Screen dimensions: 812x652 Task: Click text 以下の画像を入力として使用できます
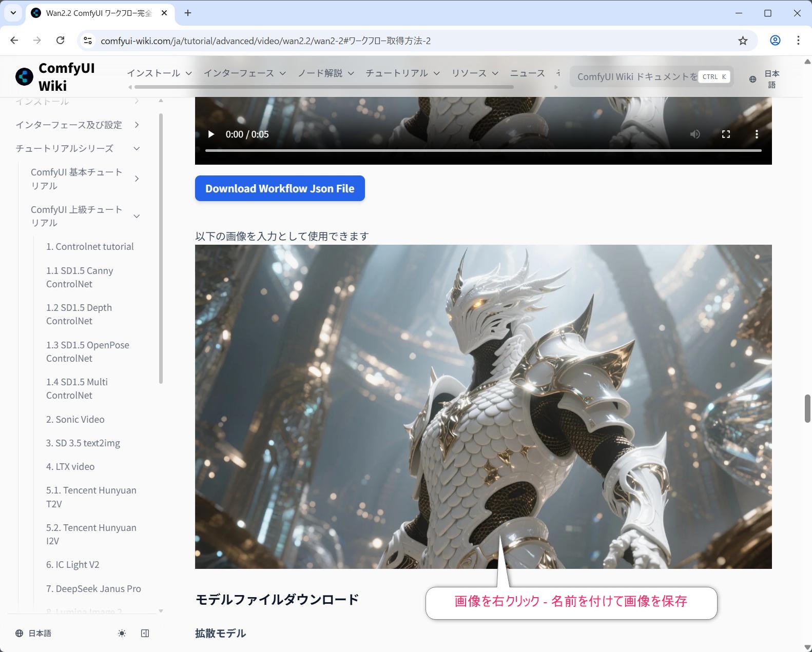click(x=282, y=236)
